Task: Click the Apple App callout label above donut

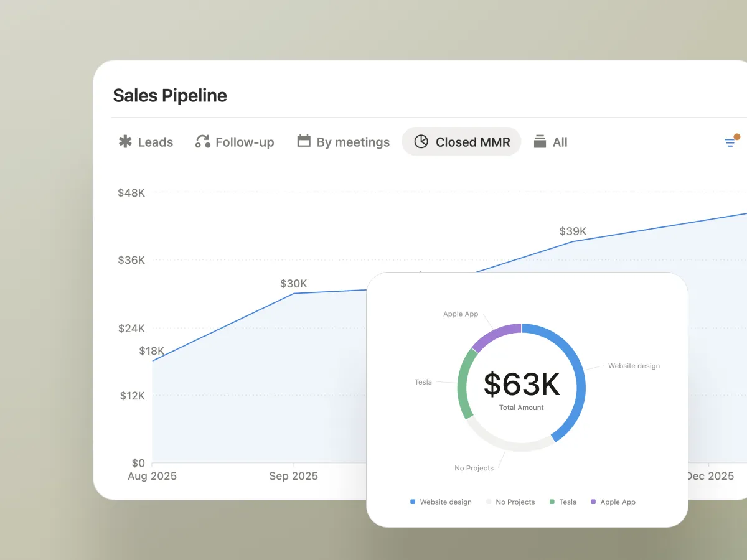Action: [x=461, y=314]
